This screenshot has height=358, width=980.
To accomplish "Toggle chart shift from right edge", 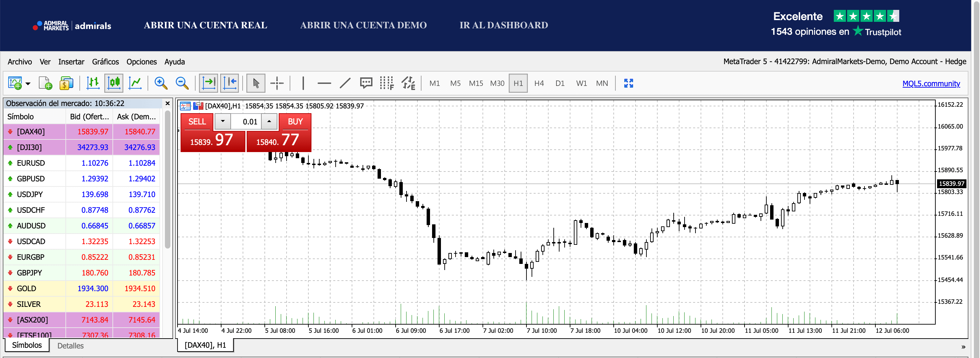I will tap(230, 83).
